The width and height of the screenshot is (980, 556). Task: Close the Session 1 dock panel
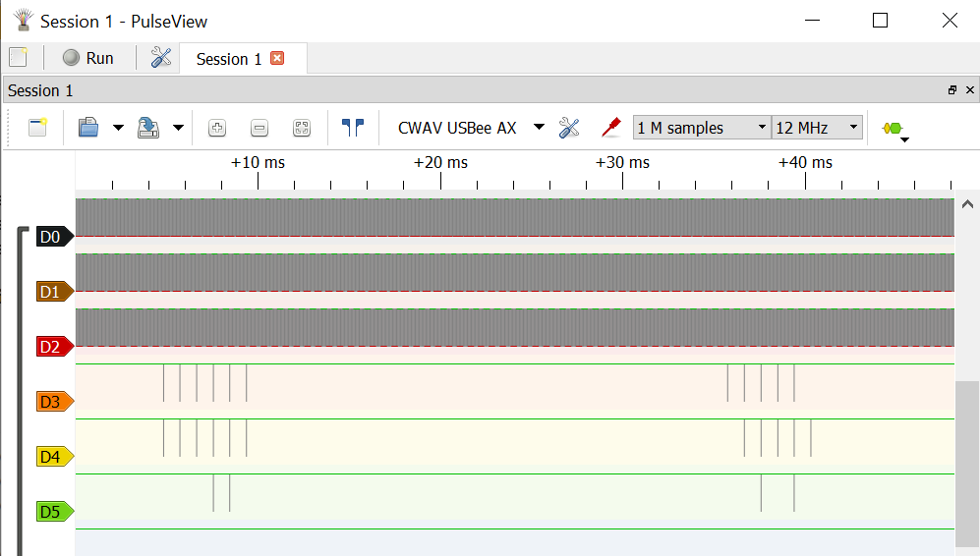point(970,90)
